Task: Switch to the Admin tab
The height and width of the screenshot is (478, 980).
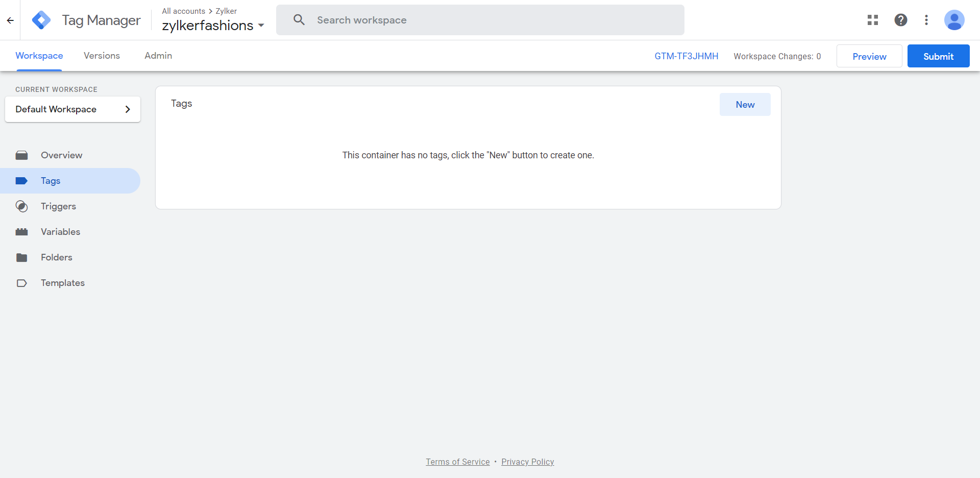Action: [x=158, y=56]
